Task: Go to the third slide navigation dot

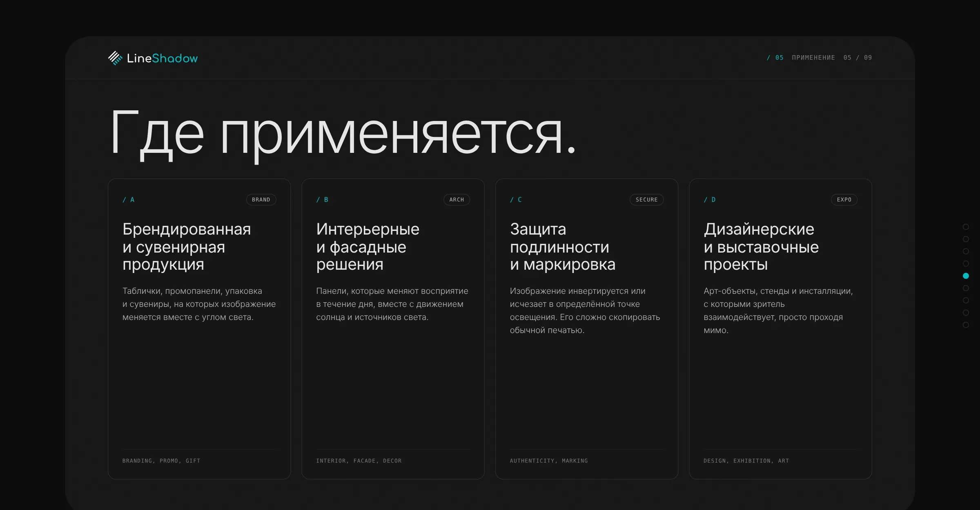Action: [x=966, y=251]
